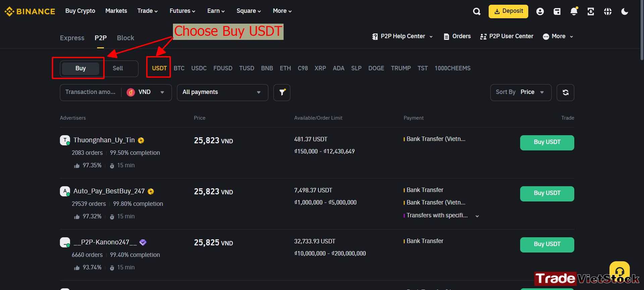The image size is (644, 290).
Task: Open the download app icon
Action: click(x=591, y=12)
